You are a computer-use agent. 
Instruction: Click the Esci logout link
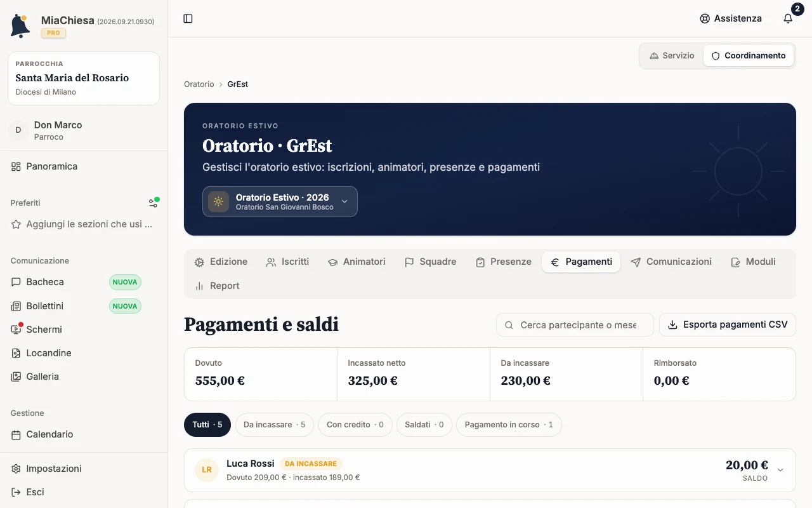84,492
